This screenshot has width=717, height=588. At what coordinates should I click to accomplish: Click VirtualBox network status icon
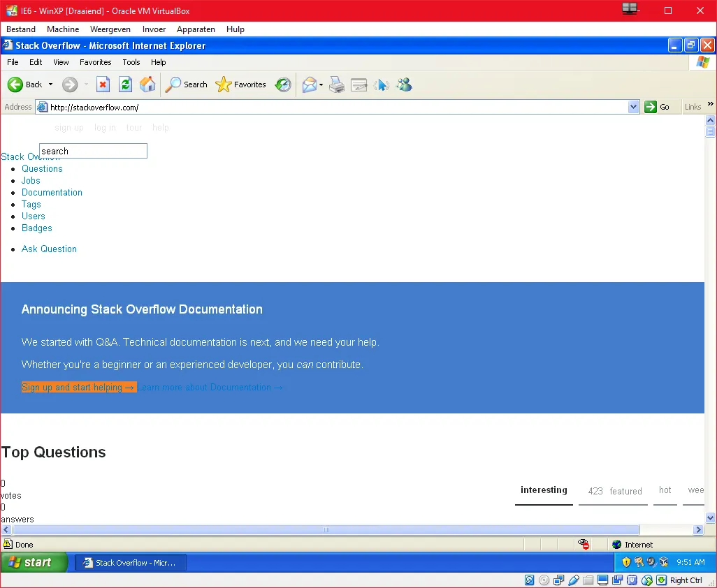pos(559,580)
